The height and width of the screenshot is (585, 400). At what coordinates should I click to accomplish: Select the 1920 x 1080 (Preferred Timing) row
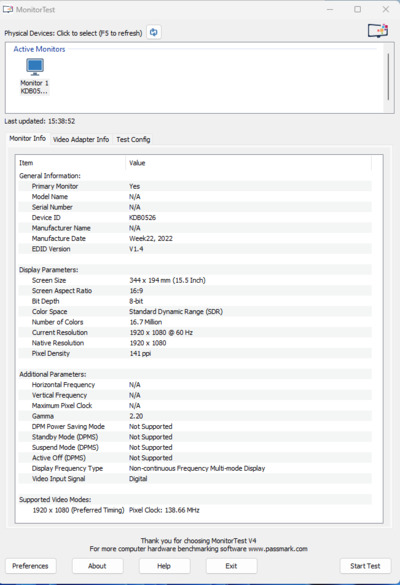click(x=195, y=510)
